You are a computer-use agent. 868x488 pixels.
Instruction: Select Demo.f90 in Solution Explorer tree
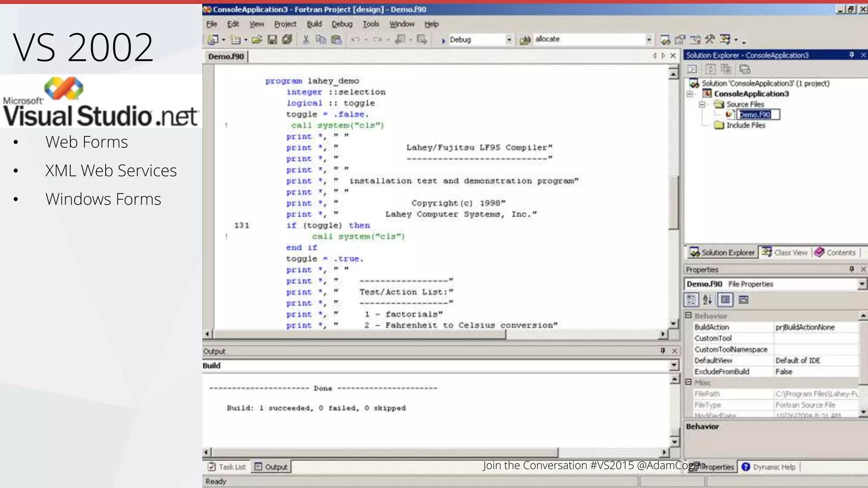pos(759,115)
